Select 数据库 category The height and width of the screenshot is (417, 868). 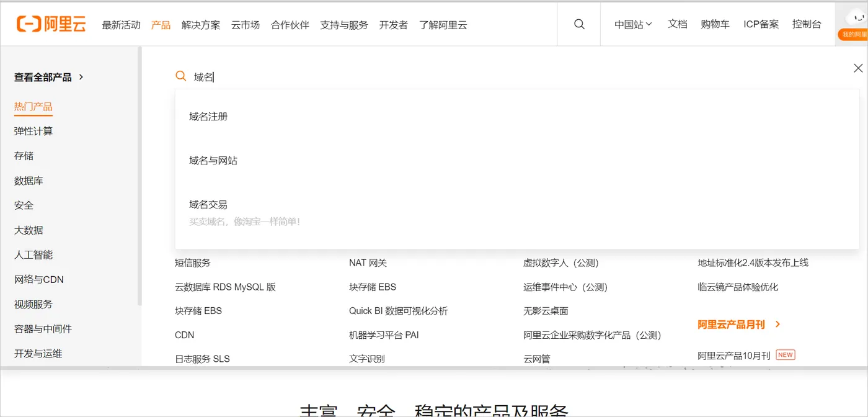point(29,181)
